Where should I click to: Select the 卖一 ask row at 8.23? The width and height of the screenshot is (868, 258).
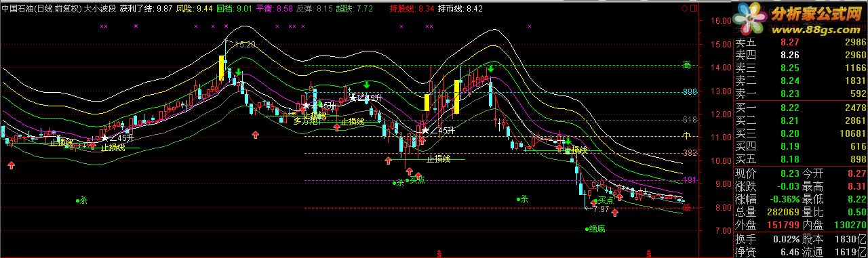point(800,94)
